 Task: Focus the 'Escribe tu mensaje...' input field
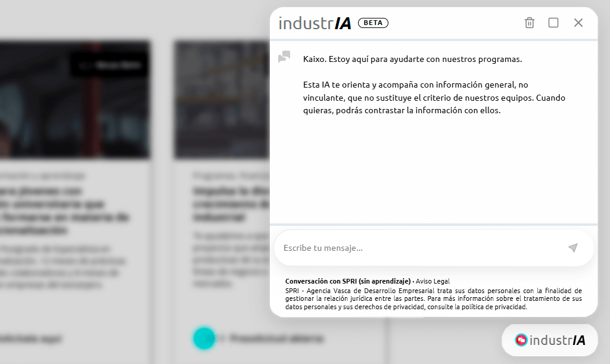[x=417, y=248]
